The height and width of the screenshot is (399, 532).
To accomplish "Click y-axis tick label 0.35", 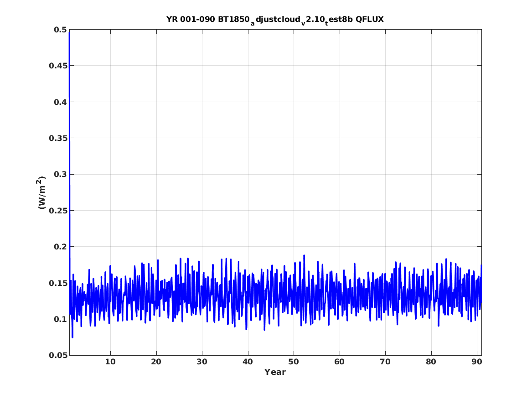I will tap(58, 138).
